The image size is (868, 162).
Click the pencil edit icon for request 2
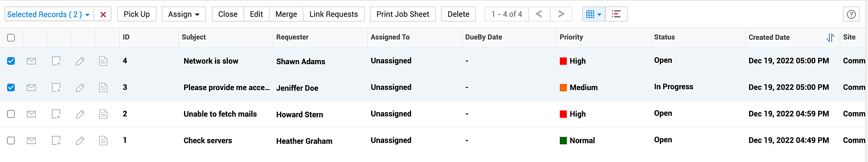pos(80,114)
